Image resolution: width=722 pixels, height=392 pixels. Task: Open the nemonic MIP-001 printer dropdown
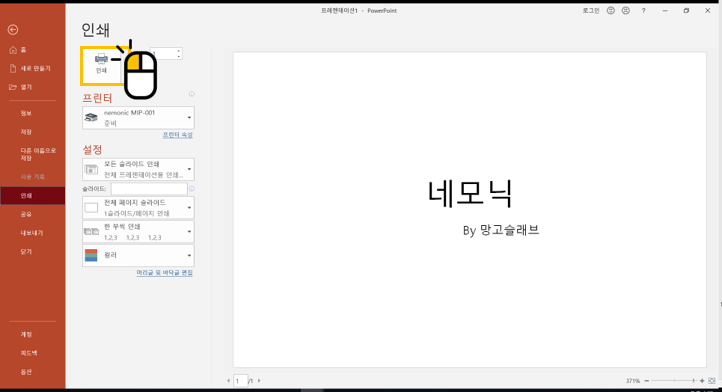138,117
